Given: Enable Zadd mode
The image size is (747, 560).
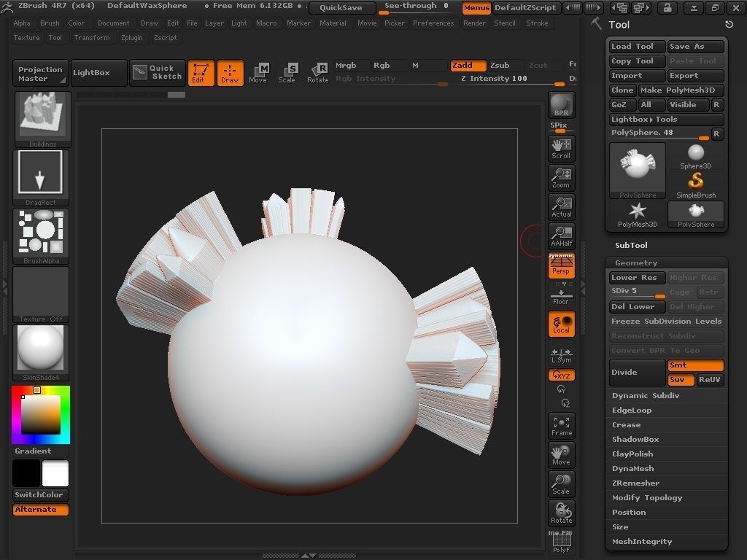Looking at the screenshot, I should pyautogui.click(x=468, y=65).
